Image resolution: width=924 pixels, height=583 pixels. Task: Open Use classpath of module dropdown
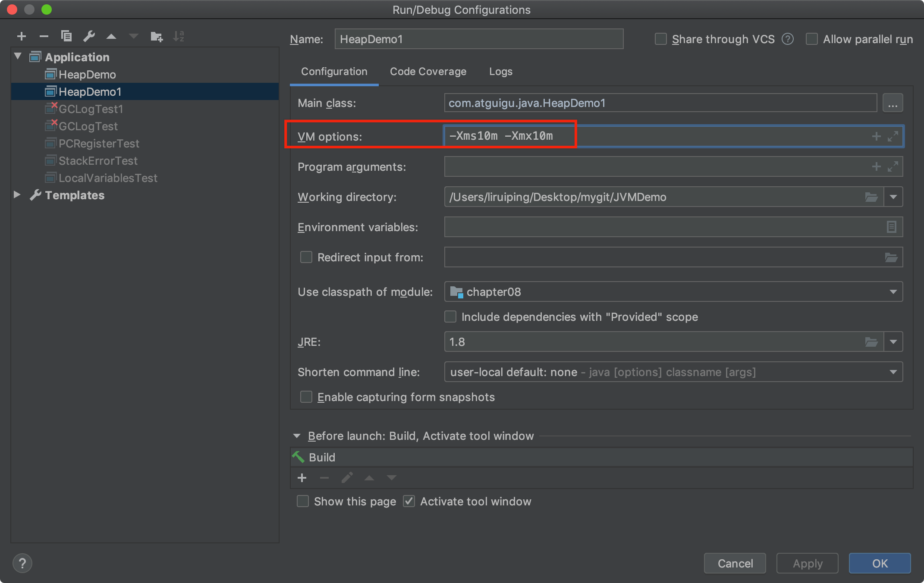click(893, 292)
